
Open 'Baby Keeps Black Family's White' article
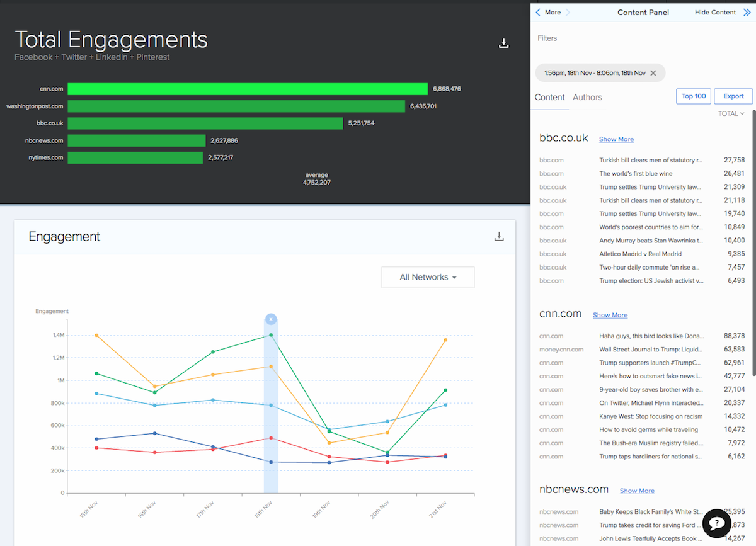[651, 512]
